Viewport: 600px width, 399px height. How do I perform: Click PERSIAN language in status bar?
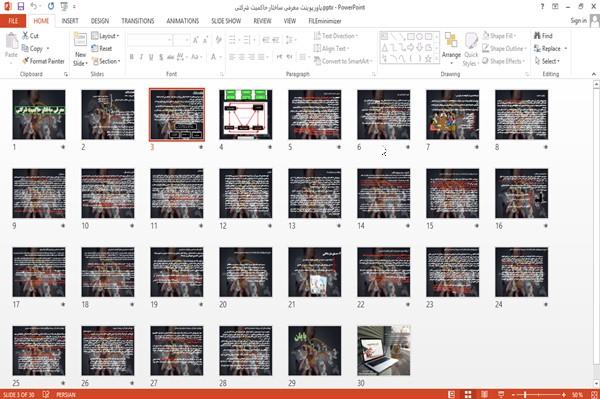click(x=66, y=394)
